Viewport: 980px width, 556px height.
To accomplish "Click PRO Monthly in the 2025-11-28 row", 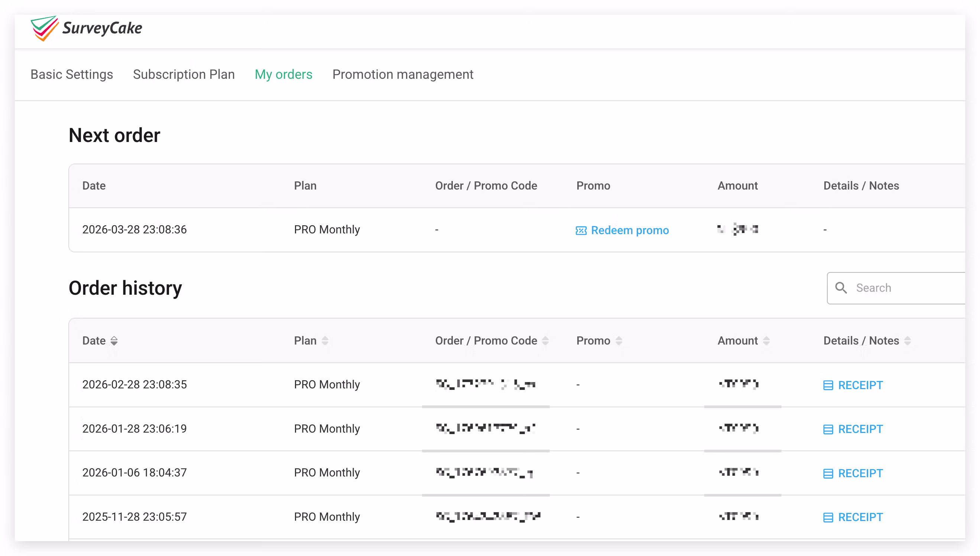I will click(x=327, y=517).
